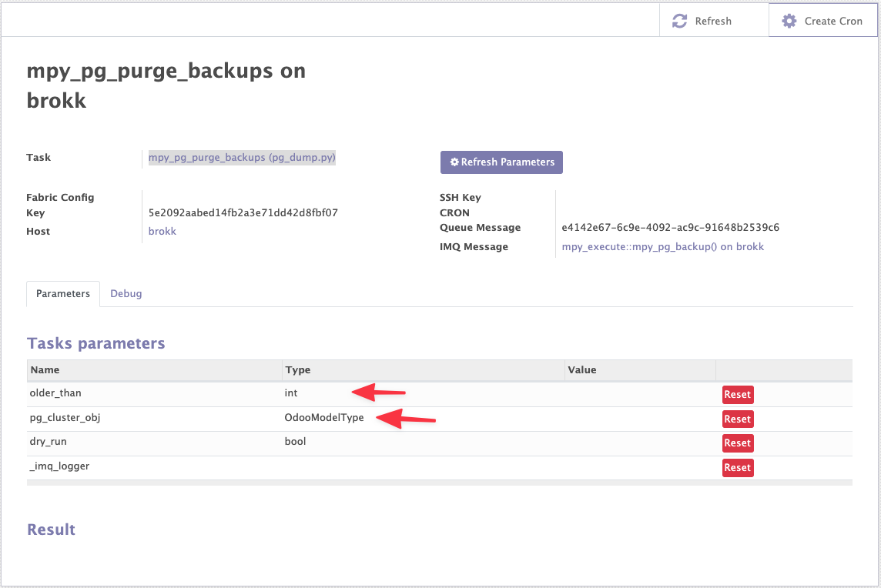Select the older_than parameter name cell
This screenshot has height=588, width=881.
[x=55, y=393]
